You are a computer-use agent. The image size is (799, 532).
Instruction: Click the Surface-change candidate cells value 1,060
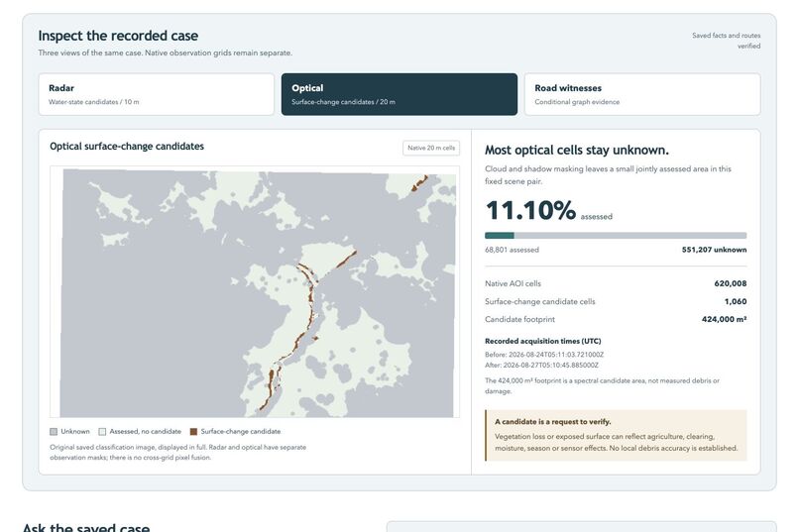coord(736,301)
